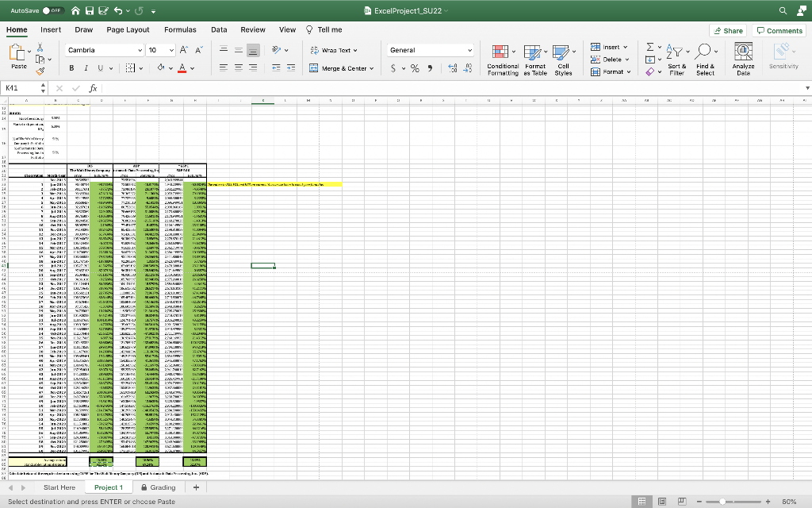Open the Grading sheet tab
The image size is (812, 508).
[157, 487]
